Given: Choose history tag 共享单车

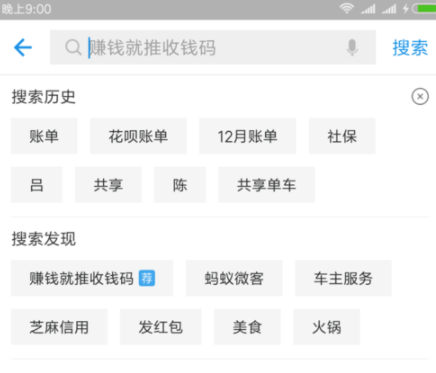Looking at the screenshot, I should (266, 185).
